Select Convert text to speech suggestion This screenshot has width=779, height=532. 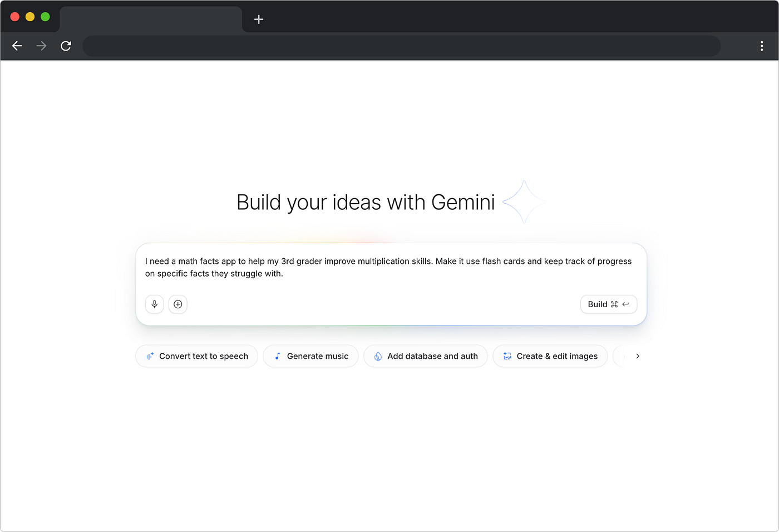(x=196, y=356)
